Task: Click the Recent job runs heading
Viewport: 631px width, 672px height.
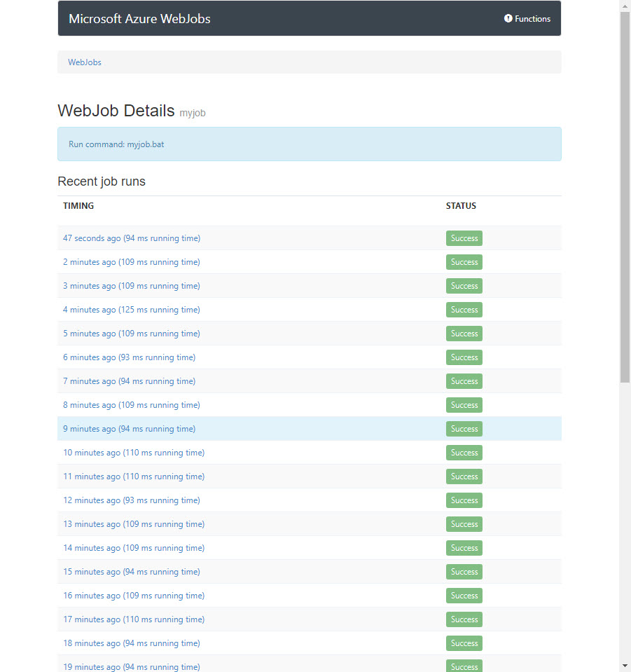Action: [102, 181]
